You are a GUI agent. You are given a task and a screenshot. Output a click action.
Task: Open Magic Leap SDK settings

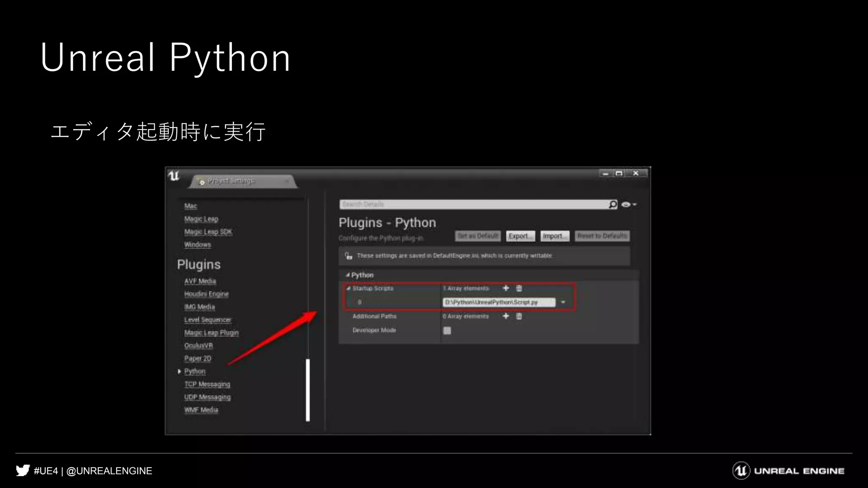[x=208, y=232]
